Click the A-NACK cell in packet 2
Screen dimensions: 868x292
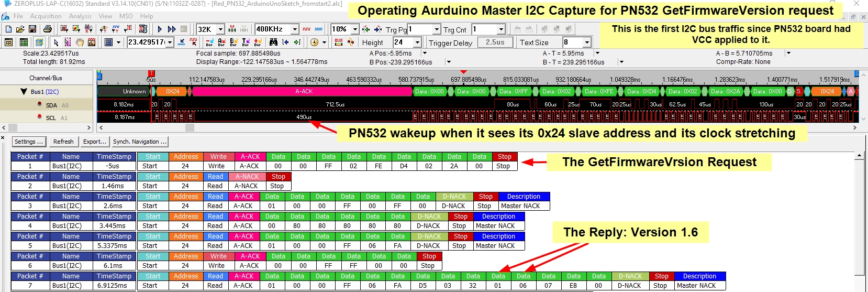[x=246, y=186]
